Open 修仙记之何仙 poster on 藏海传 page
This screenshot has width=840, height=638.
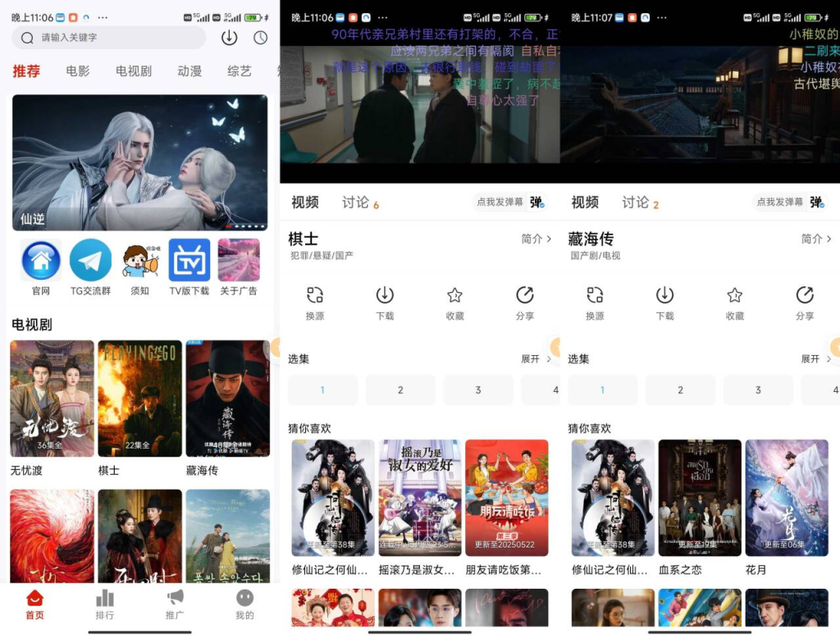[613, 498]
